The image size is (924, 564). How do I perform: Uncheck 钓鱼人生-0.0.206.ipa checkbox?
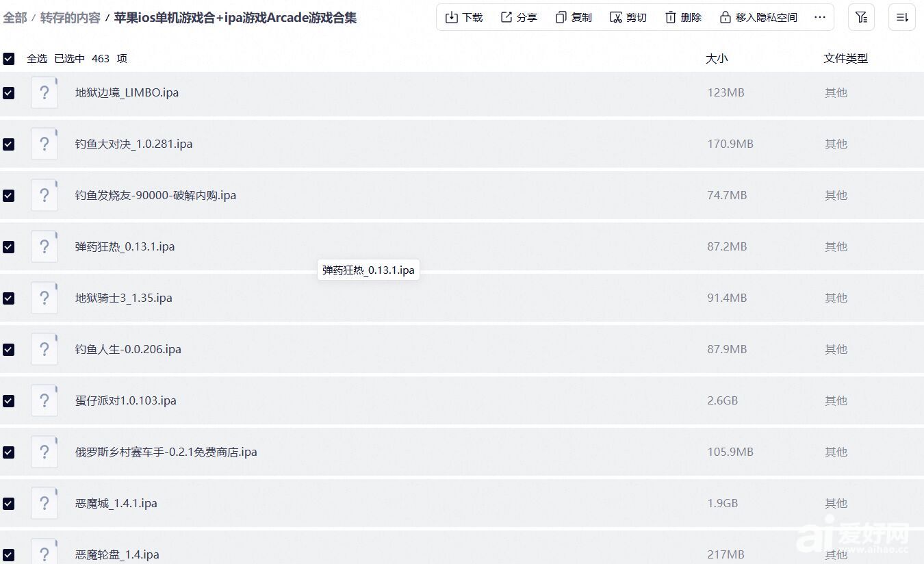8,350
